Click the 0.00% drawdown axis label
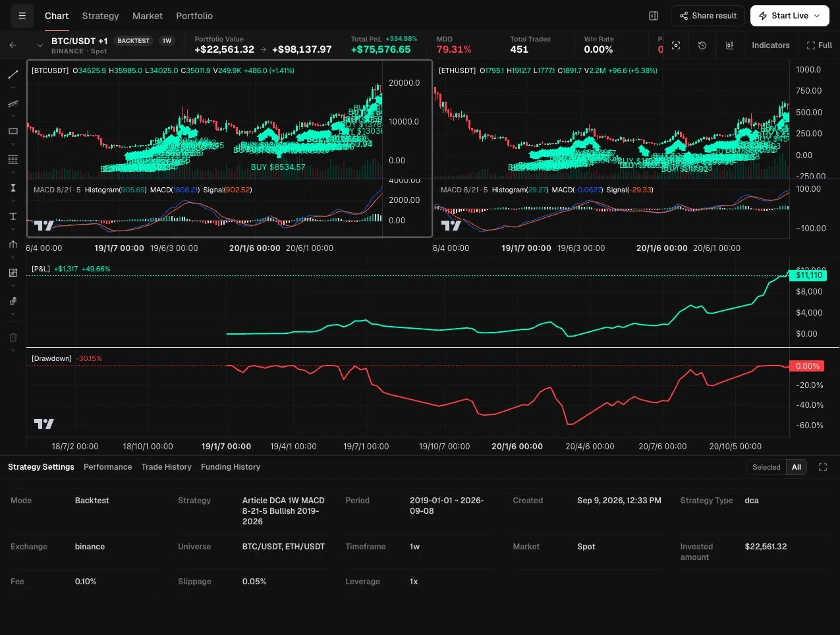840x635 pixels. click(808, 366)
